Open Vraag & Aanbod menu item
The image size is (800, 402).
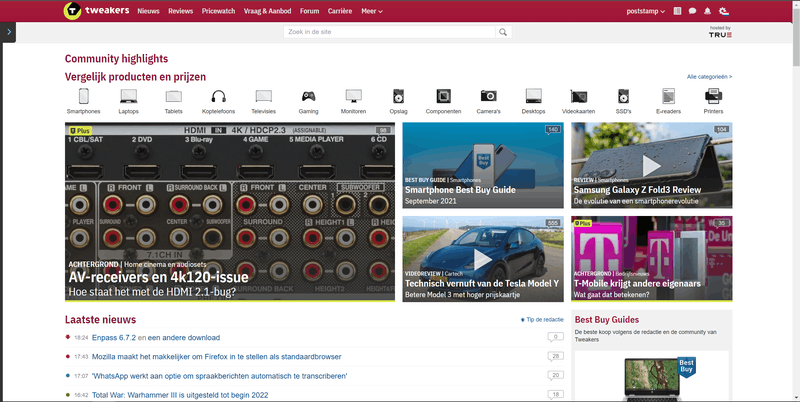[x=267, y=11]
